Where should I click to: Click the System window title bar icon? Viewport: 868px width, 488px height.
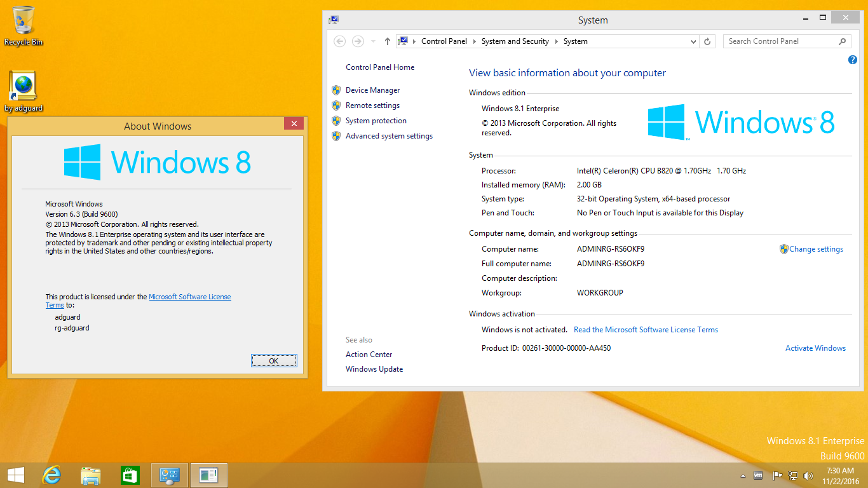tap(334, 20)
